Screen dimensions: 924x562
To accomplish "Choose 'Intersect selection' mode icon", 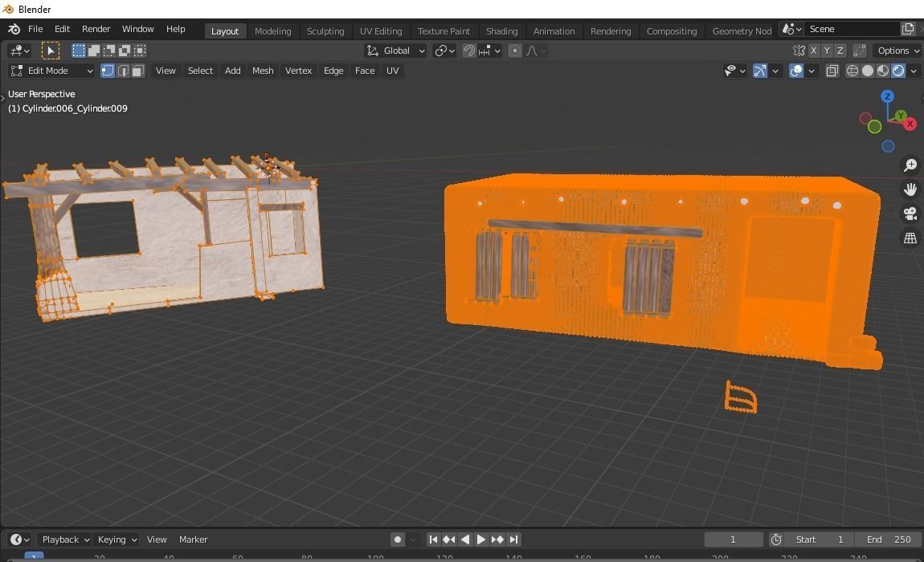I will pos(140,51).
